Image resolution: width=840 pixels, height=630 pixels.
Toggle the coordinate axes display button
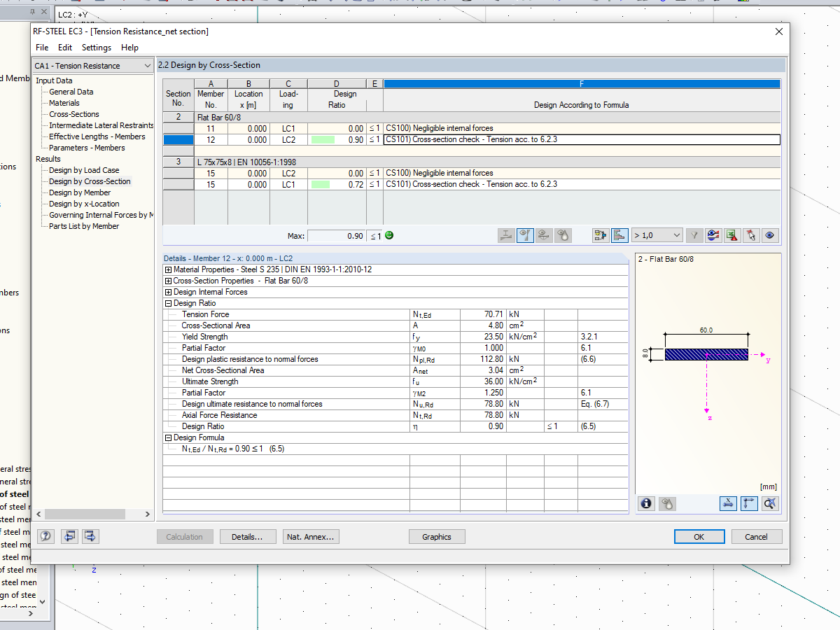click(749, 503)
